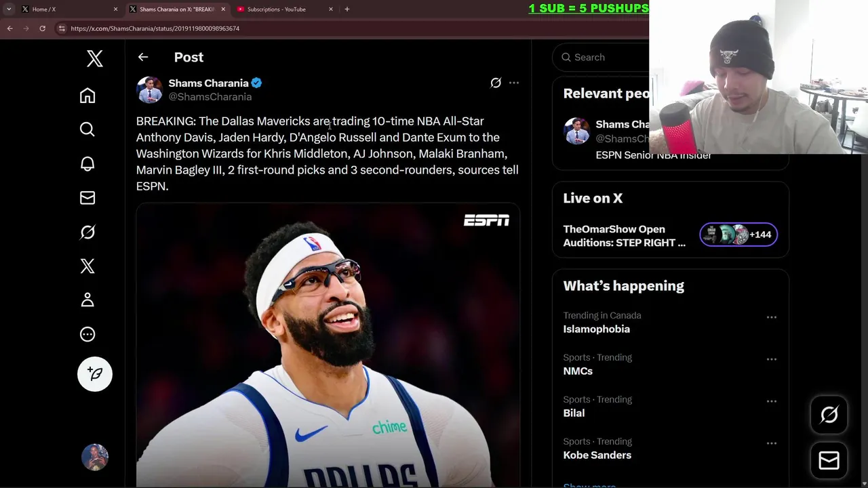This screenshot has width=868, height=488.
Task: Open @ShamsCharania handle link
Action: pos(210,97)
